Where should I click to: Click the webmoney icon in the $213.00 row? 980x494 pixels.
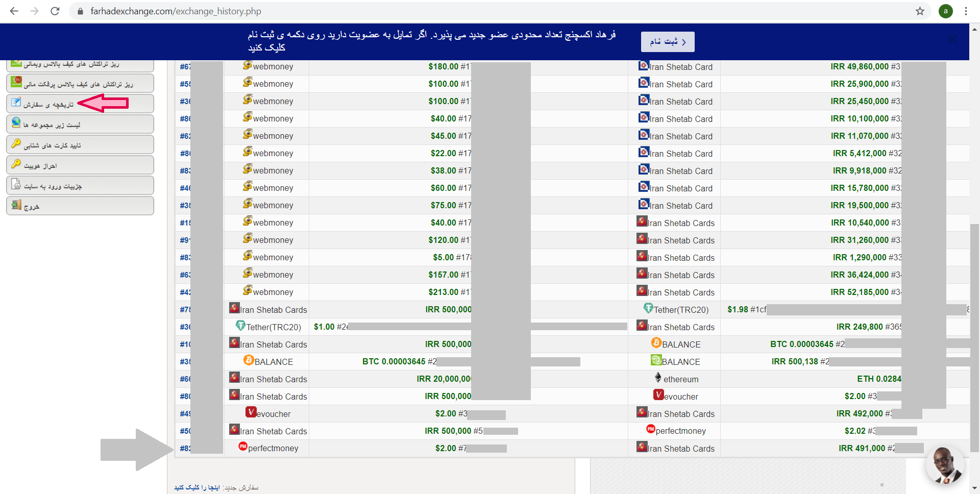click(248, 290)
